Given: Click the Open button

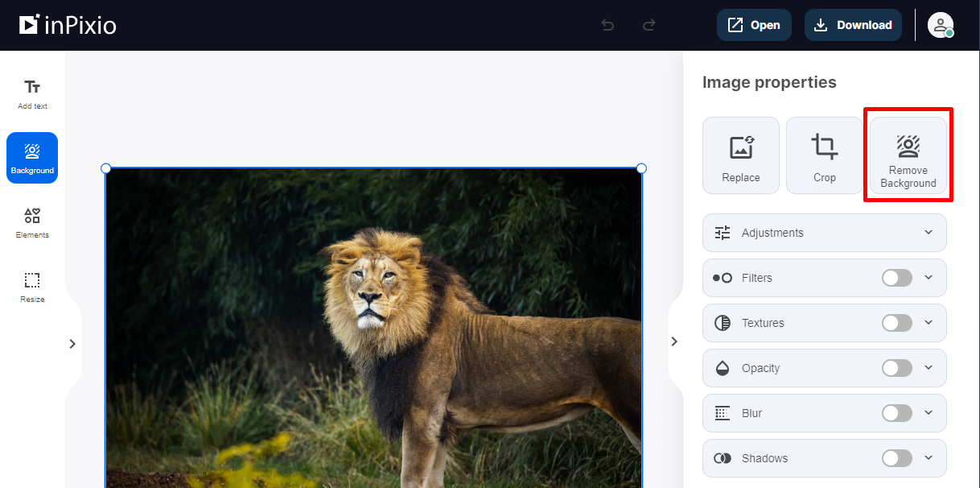Looking at the screenshot, I should 754,25.
